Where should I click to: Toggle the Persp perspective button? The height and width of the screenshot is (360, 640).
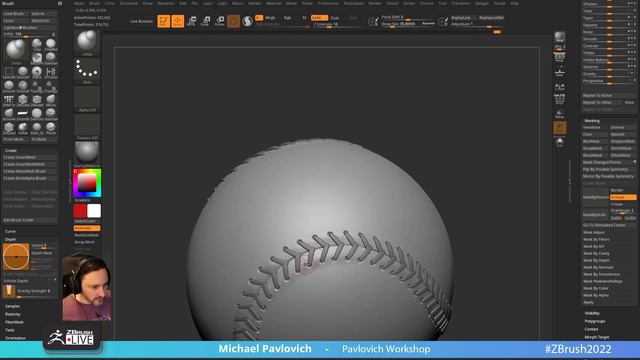tap(560, 57)
